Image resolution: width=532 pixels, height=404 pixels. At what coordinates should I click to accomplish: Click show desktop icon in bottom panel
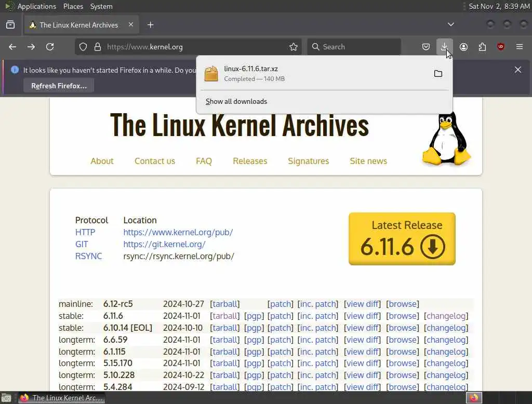pos(6,398)
